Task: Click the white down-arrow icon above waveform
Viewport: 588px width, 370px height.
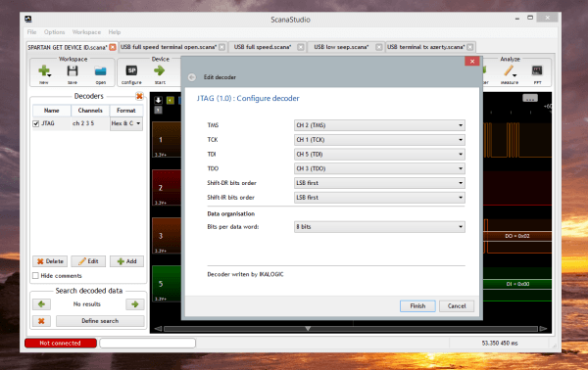Action: pyautogui.click(x=158, y=100)
